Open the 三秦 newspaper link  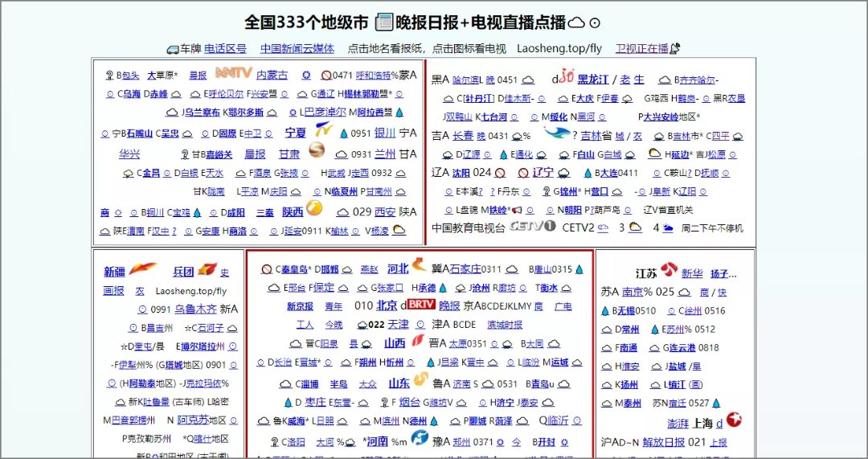coord(265,212)
